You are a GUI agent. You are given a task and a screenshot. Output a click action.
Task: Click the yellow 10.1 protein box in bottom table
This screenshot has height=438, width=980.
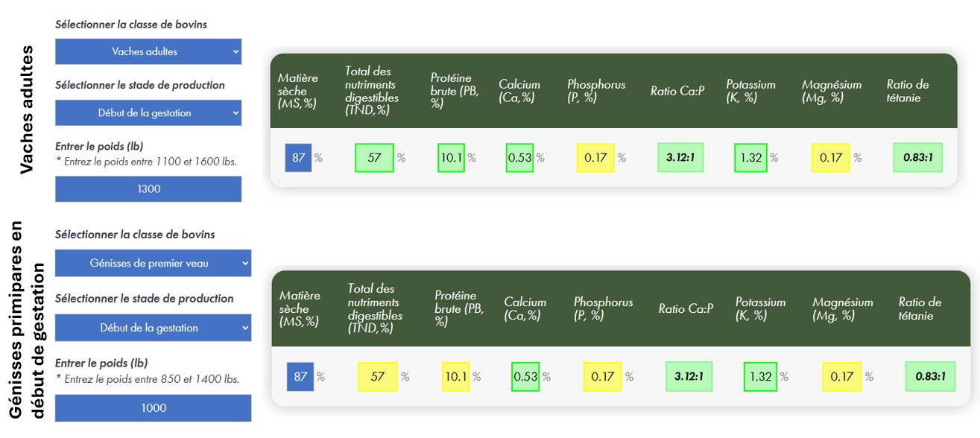coord(455,377)
